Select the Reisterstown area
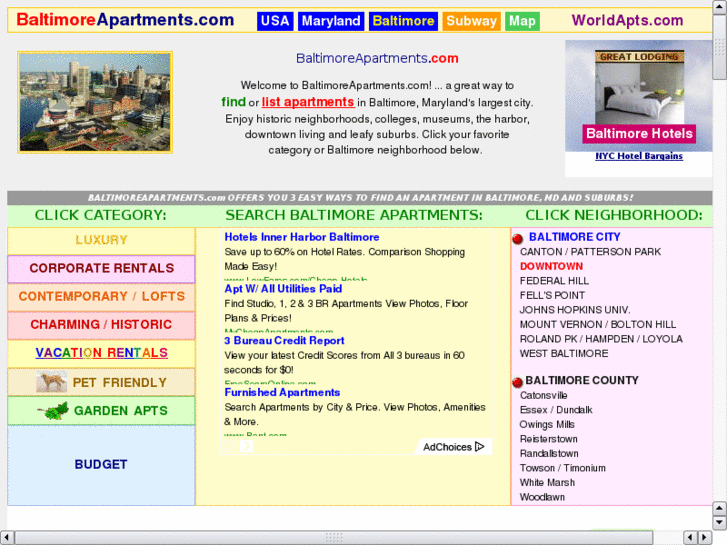Image resolution: width=727 pixels, height=545 pixels. pos(548,439)
